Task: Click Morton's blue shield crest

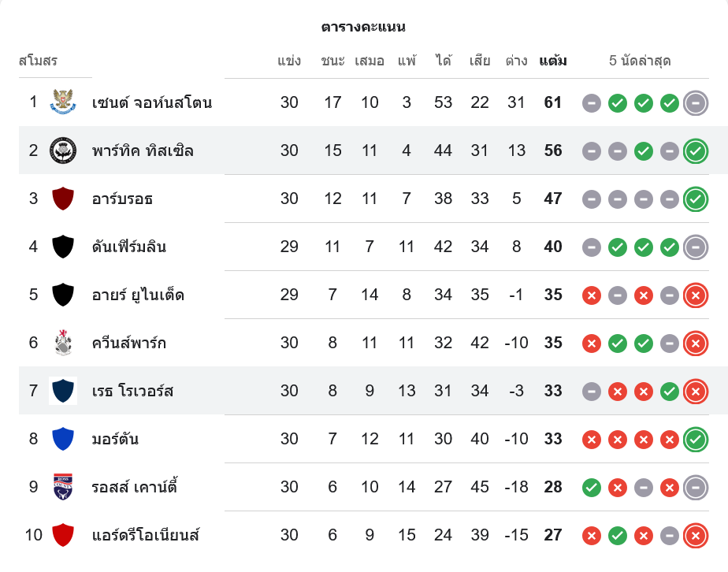Action: [63, 439]
